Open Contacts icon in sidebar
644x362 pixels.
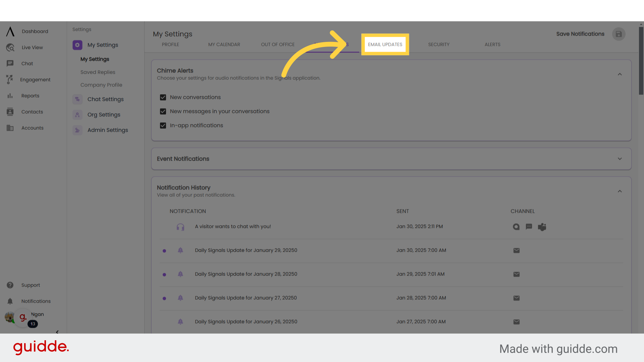[10, 112]
